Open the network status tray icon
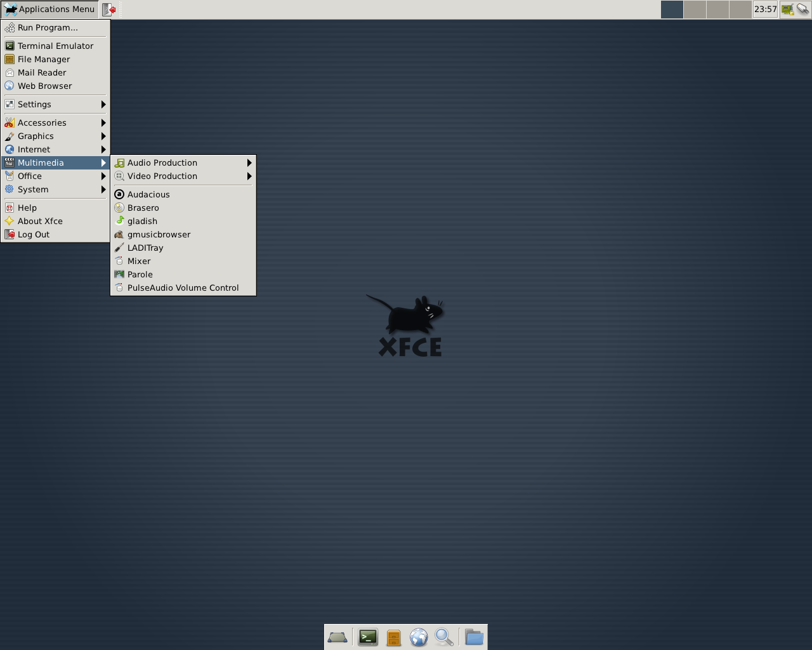Screen dimensions: 812x650 coord(788,10)
